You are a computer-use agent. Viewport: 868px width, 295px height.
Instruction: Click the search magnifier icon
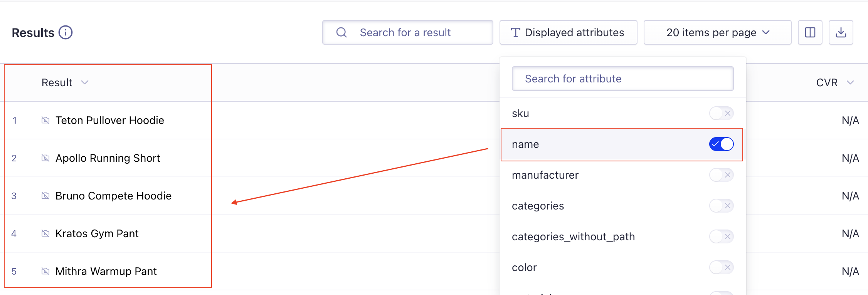pos(341,32)
